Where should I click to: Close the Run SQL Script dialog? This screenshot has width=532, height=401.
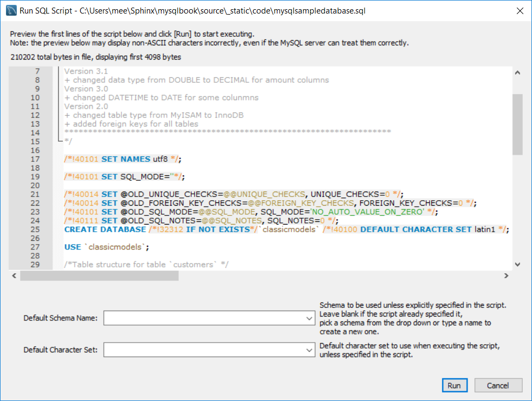519,10
